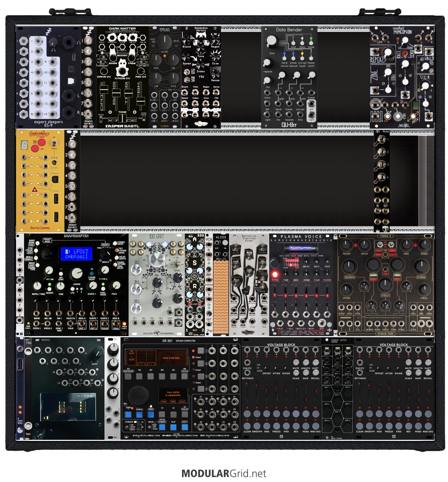
Task: Turn the Data Bender time knob
Action: pos(272,41)
